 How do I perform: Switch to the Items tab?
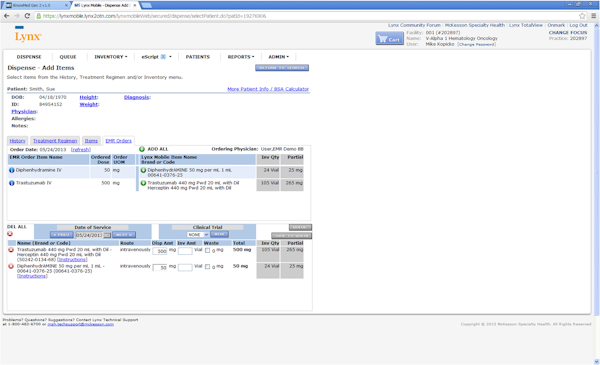(x=91, y=141)
